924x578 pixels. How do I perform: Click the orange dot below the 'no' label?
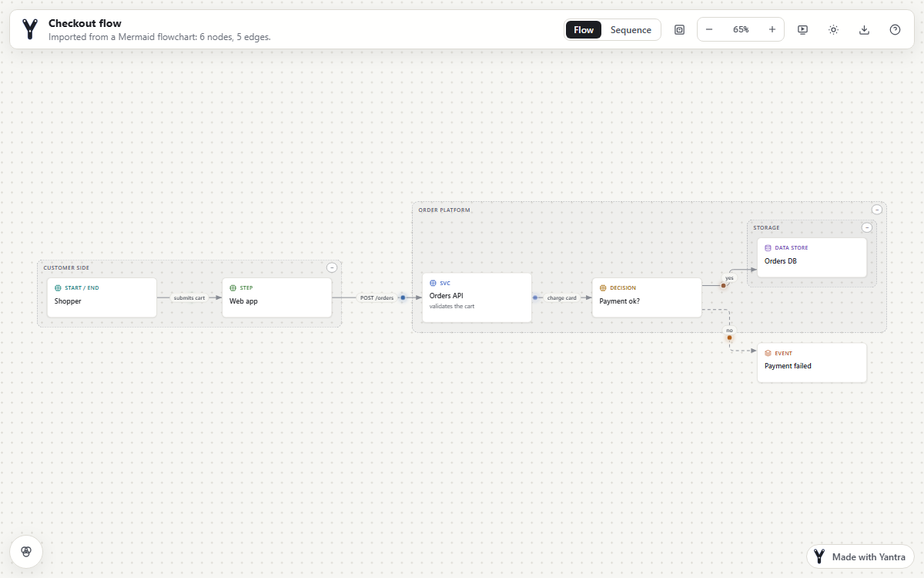click(729, 338)
